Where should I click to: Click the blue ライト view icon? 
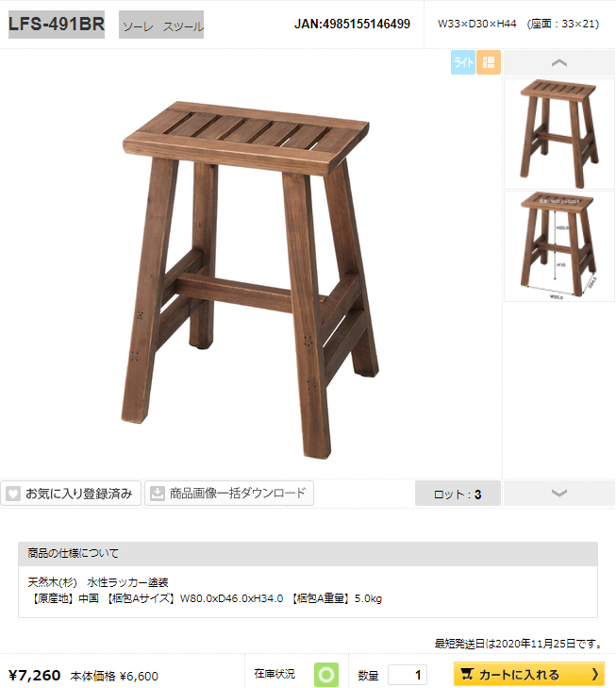tap(463, 62)
